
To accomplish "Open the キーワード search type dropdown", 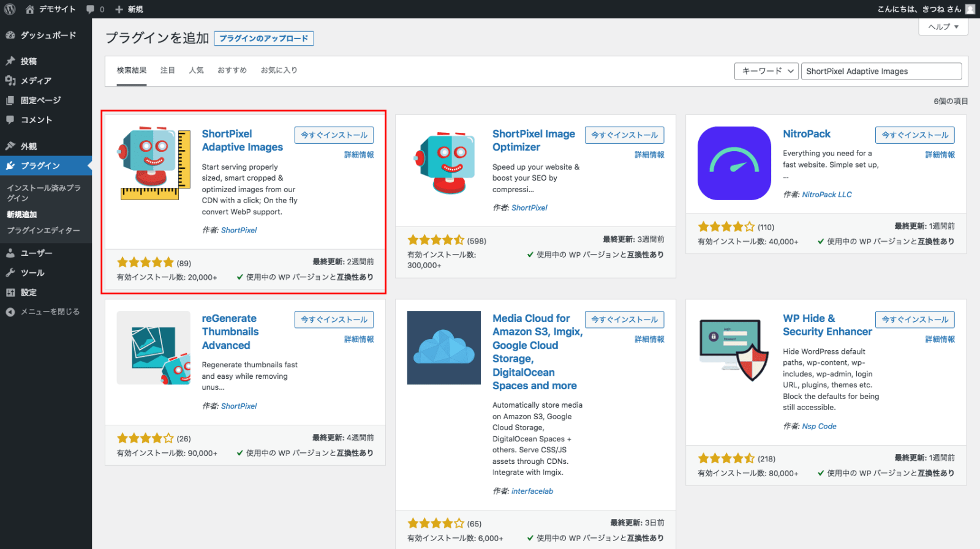I will [x=766, y=71].
